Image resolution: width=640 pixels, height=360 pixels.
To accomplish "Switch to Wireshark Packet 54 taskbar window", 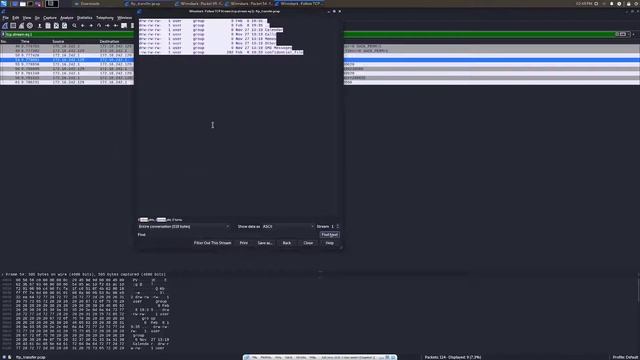I will (249, 4).
